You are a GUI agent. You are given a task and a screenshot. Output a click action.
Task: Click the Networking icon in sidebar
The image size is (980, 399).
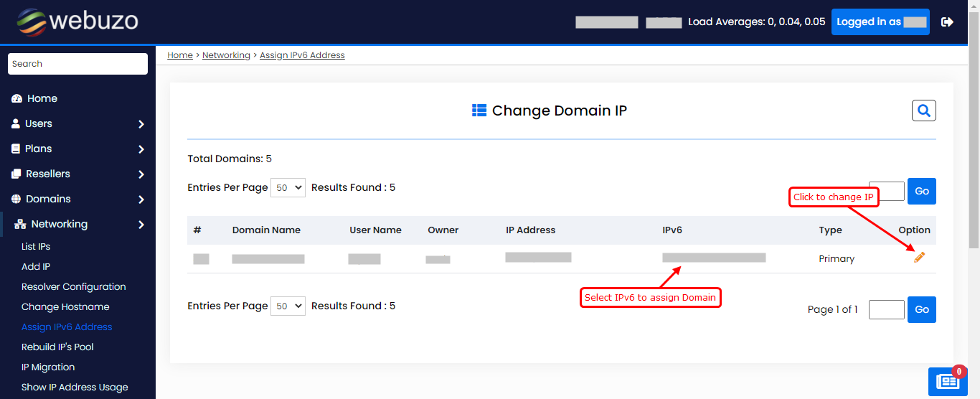pyautogui.click(x=20, y=224)
